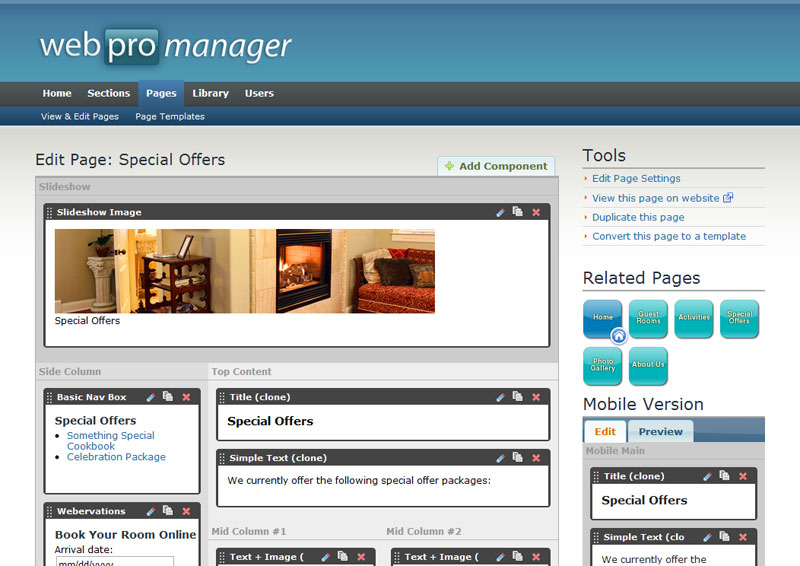Viewport: 800px width, 566px height.
Task: Open the About Us related page
Action: tap(648, 366)
